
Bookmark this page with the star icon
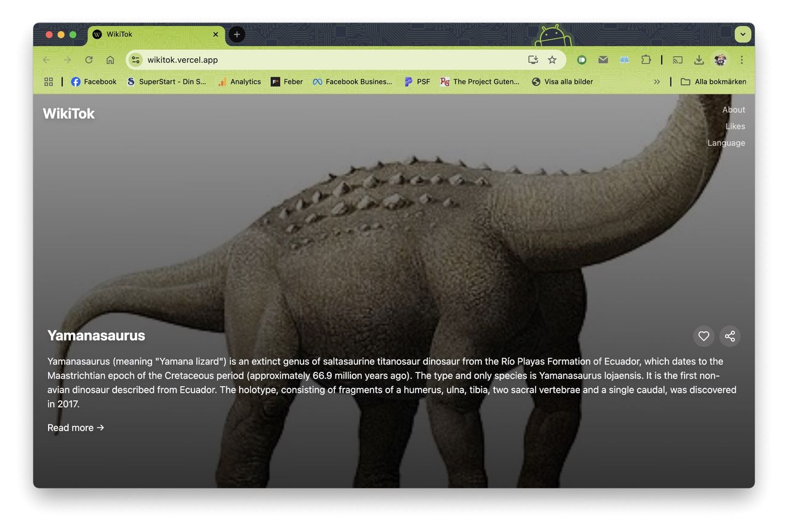point(552,60)
